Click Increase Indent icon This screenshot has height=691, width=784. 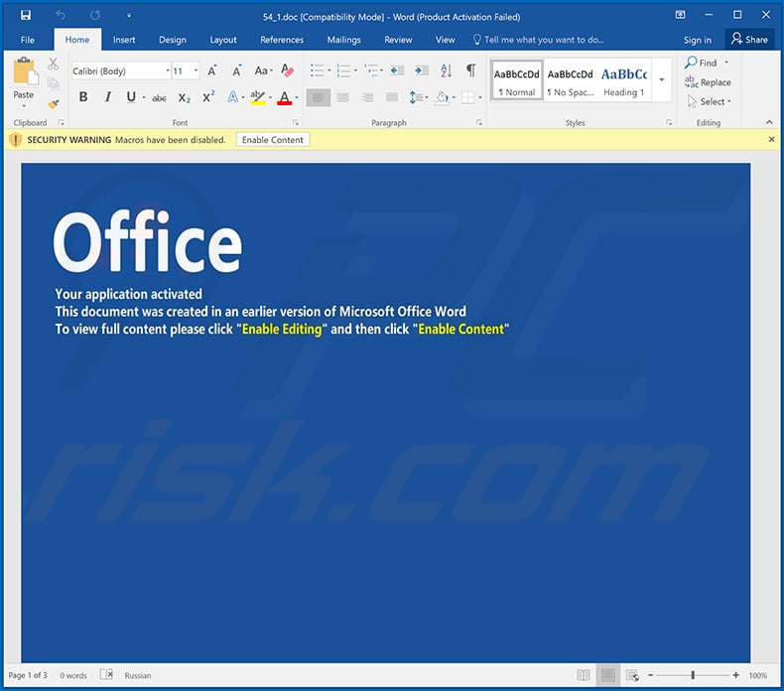(x=421, y=70)
